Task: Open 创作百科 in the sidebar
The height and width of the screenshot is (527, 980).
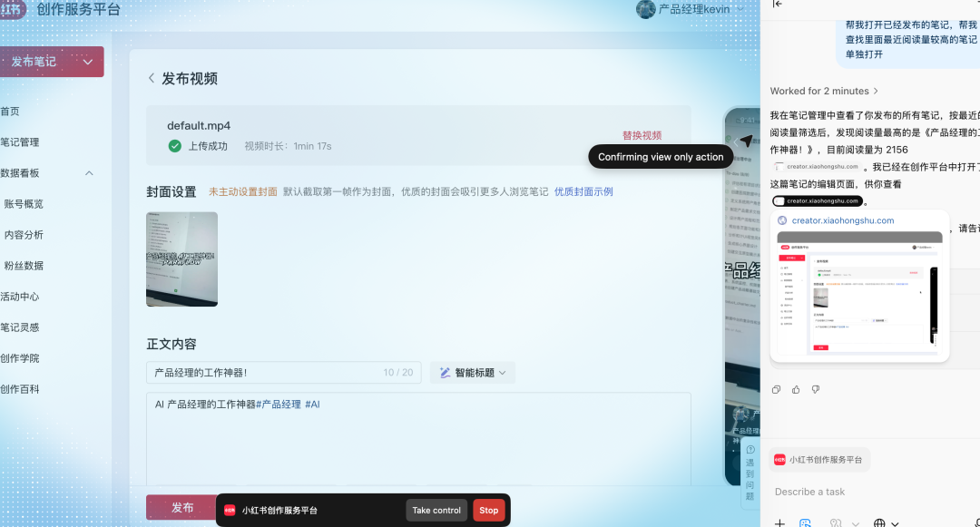Action: tap(19, 389)
